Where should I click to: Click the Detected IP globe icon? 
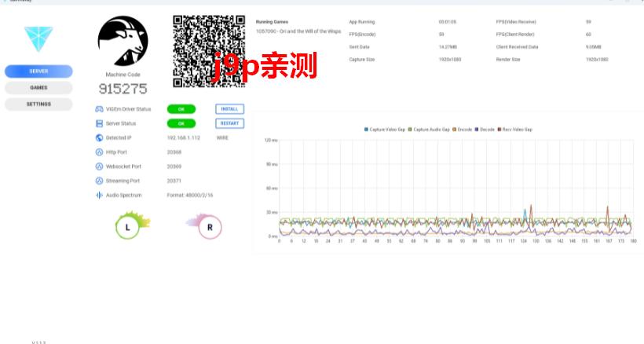[x=99, y=137]
